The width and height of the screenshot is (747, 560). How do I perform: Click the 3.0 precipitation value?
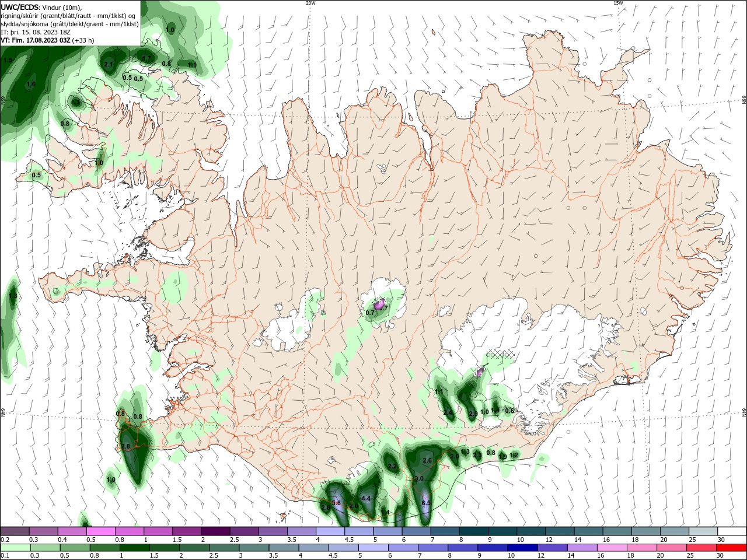tap(419, 478)
